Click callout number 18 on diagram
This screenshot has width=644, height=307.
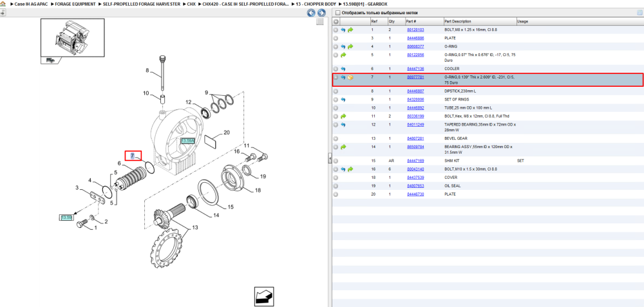[258, 191]
